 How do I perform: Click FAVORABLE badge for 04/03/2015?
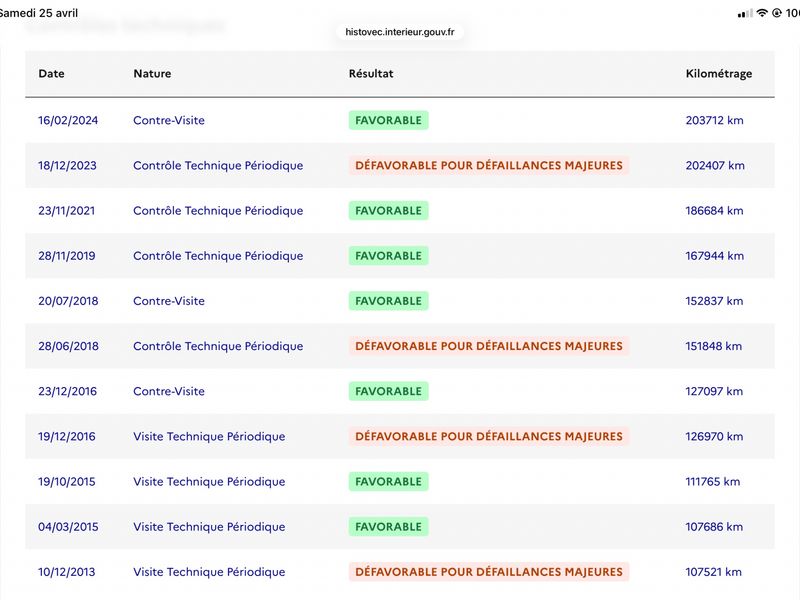click(x=388, y=527)
